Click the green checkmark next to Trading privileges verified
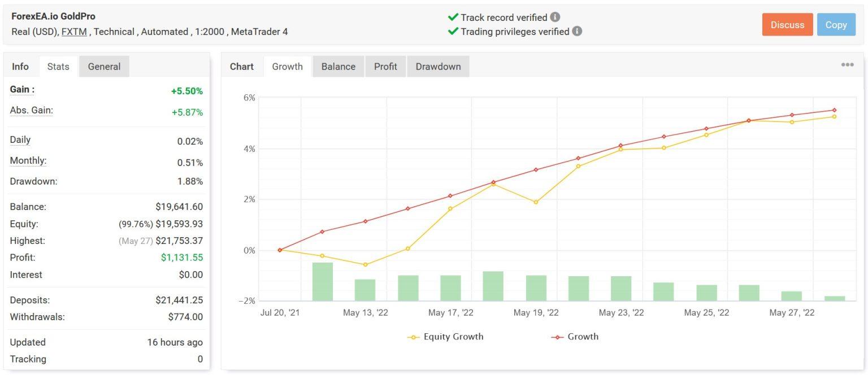Image resolution: width=868 pixels, height=375 pixels. [x=452, y=32]
